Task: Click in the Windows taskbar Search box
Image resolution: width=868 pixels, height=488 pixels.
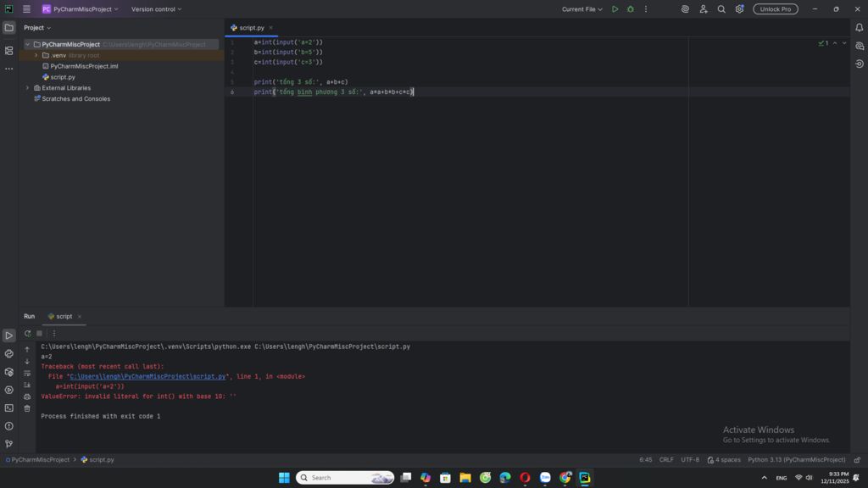Action: pyautogui.click(x=345, y=478)
